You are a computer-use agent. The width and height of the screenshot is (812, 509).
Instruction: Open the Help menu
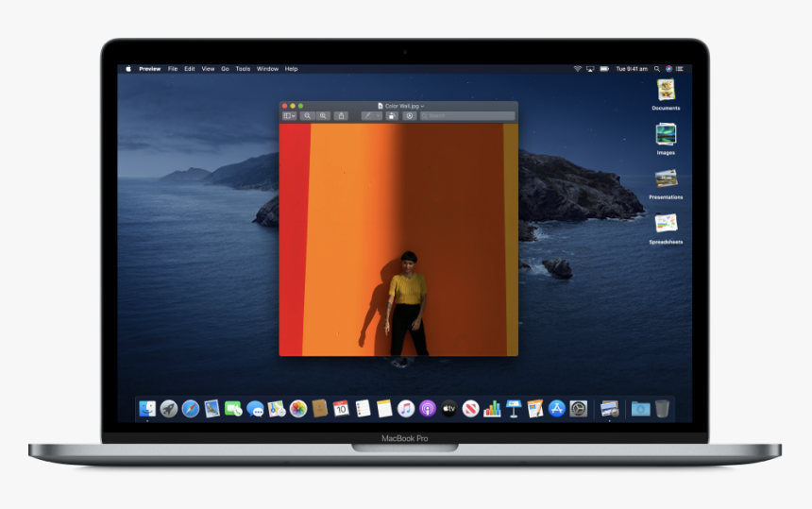coord(291,69)
